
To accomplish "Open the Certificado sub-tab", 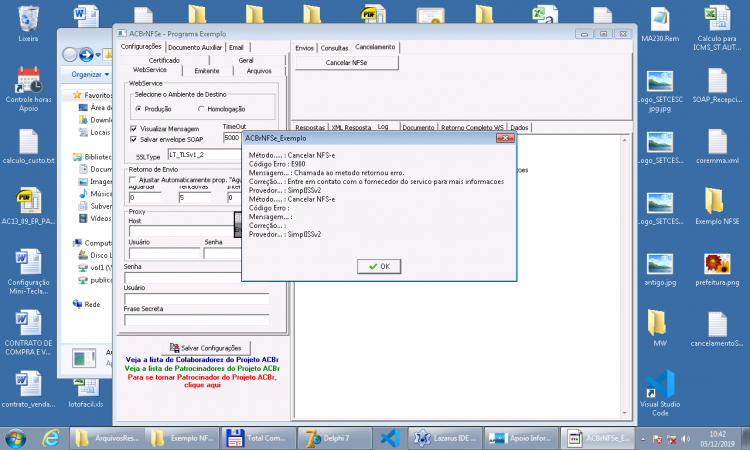I will pyautogui.click(x=164, y=60).
